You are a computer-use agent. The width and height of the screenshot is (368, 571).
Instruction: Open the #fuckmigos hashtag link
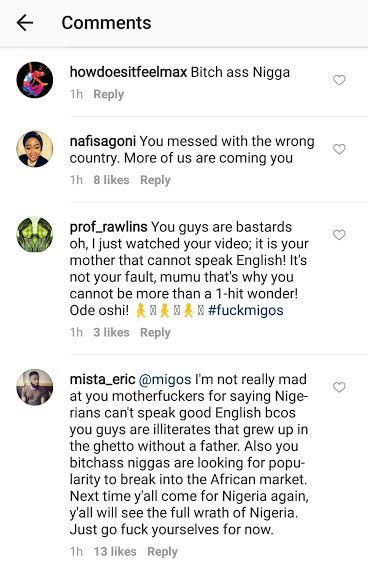point(246,311)
